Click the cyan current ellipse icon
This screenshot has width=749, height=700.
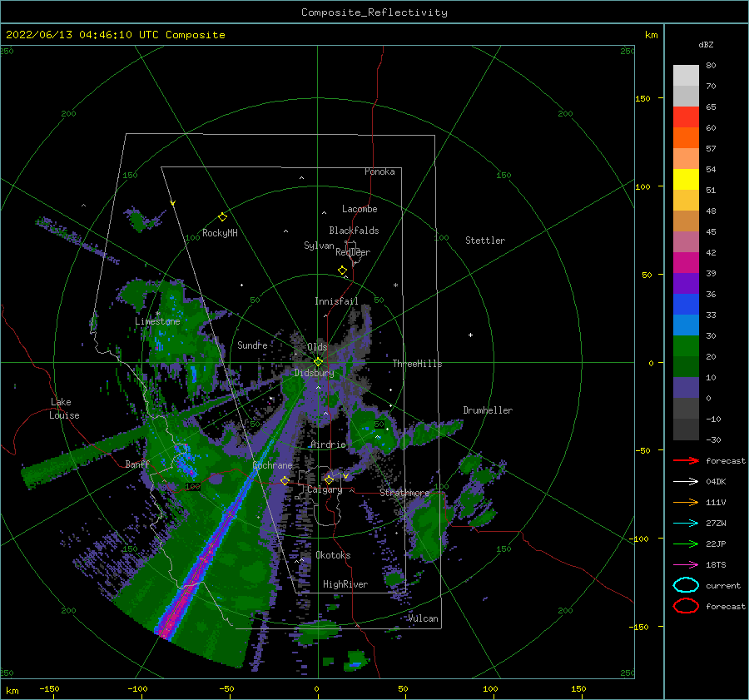pyautogui.click(x=686, y=585)
